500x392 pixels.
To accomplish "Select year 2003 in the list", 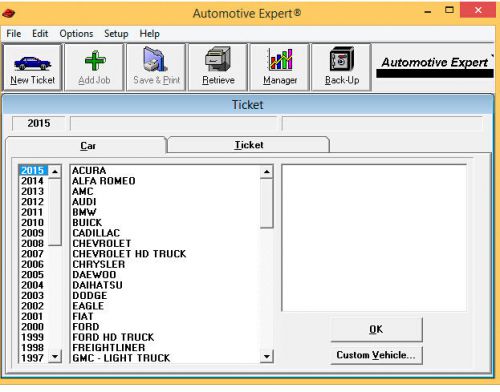I will pos(33,295).
